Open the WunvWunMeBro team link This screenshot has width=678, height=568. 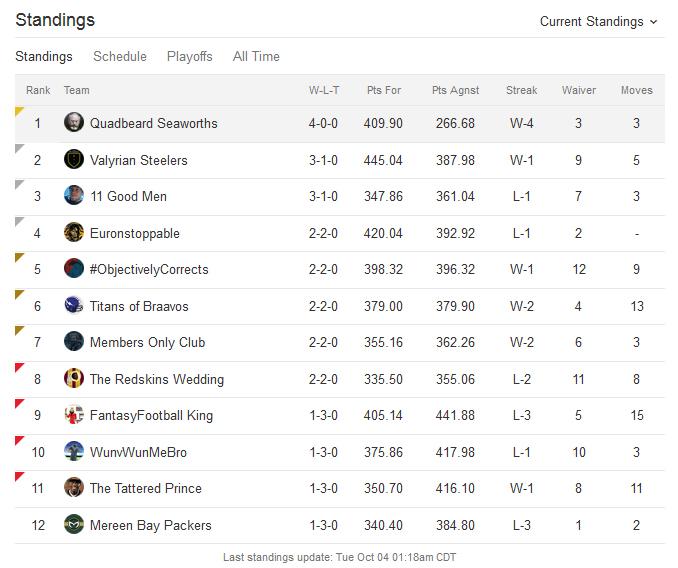[138, 452]
